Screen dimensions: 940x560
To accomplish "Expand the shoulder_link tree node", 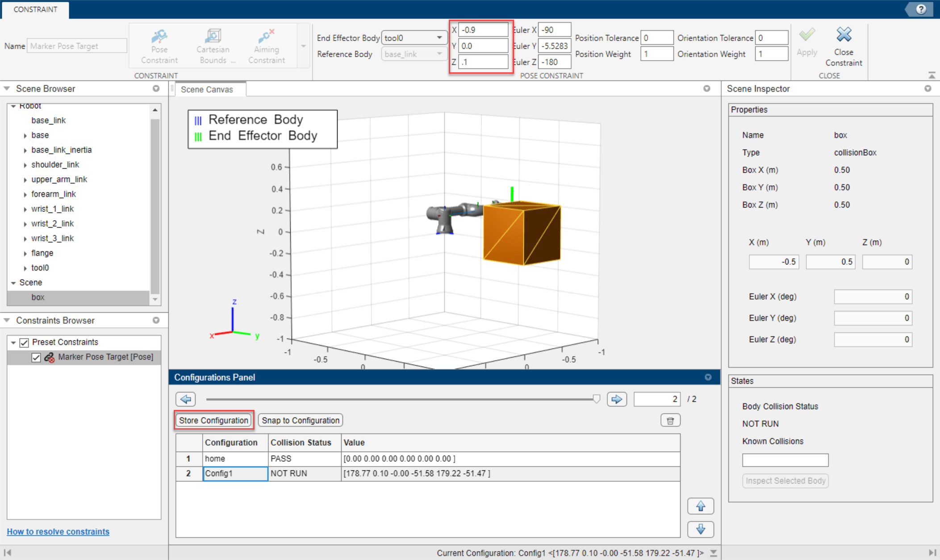I will click(x=25, y=165).
